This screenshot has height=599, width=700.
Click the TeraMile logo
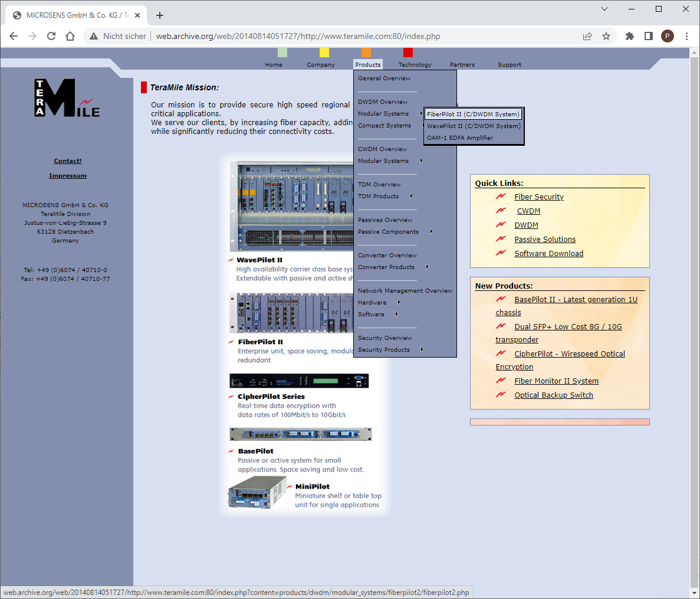click(x=67, y=98)
